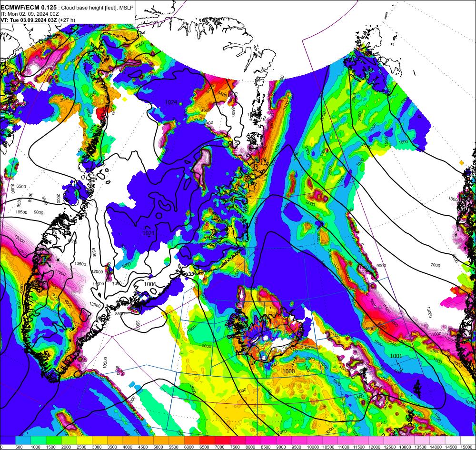Image resolution: width=476 pixels, height=450 pixels.
Task: Select the magenta 8500–9000 feet legend swatch
Action: pyautogui.click(x=269, y=440)
